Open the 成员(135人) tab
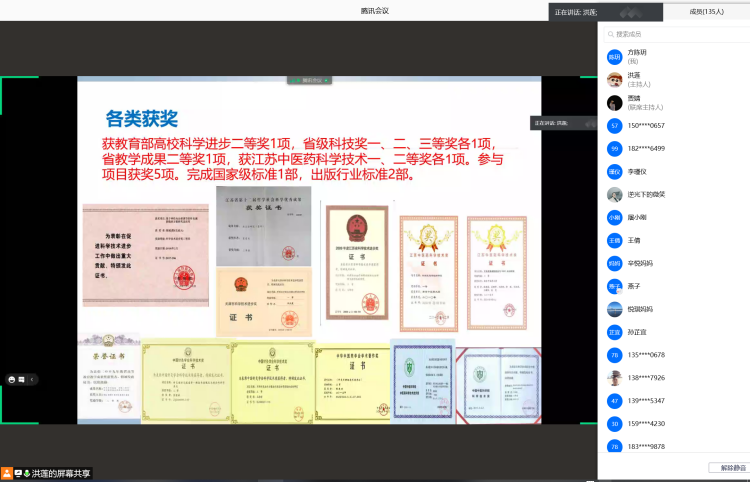The width and height of the screenshot is (750, 482). coord(706,12)
